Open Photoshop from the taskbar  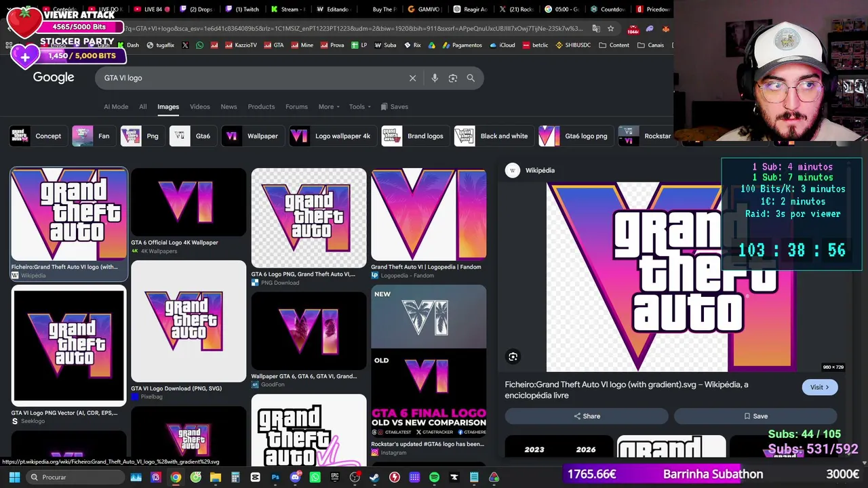coord(275,477)
